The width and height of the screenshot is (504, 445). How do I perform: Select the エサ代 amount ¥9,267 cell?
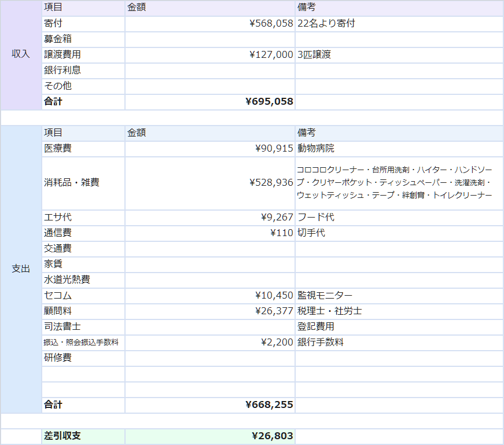click(209, 218)
